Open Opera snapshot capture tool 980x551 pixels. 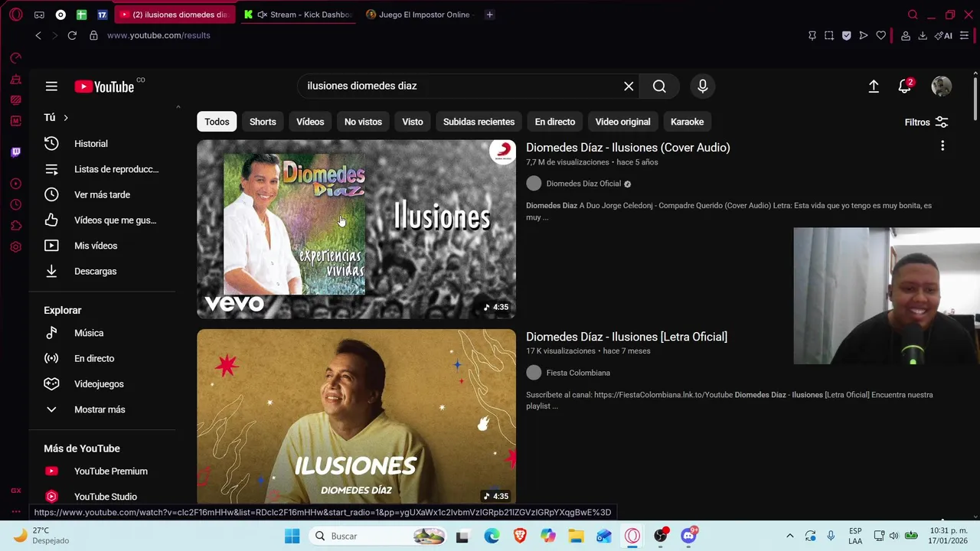[829, 35]
